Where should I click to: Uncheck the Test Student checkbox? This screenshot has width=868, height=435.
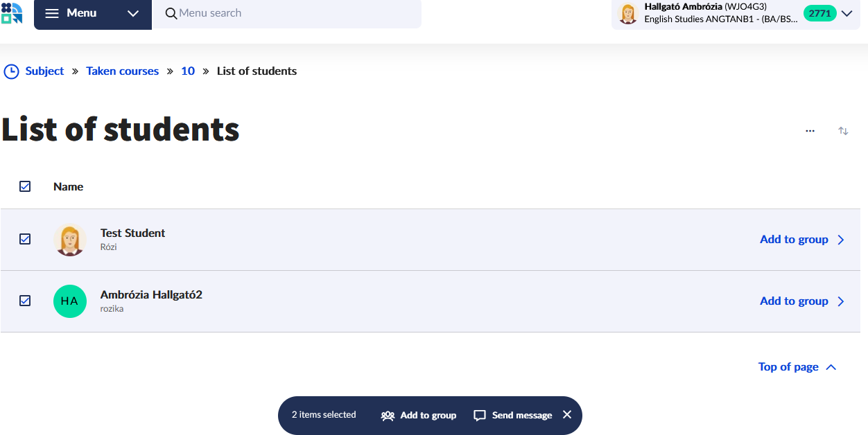25,239
